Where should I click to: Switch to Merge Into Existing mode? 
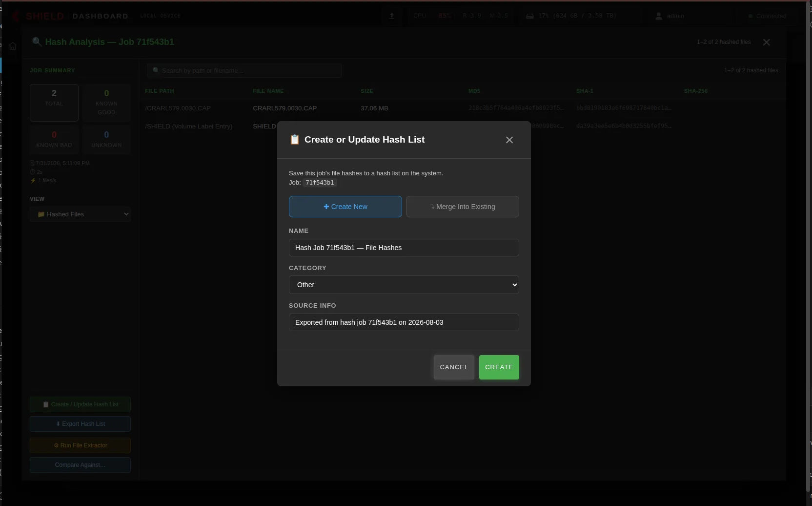pyautogui.click(x=463, y=207)
